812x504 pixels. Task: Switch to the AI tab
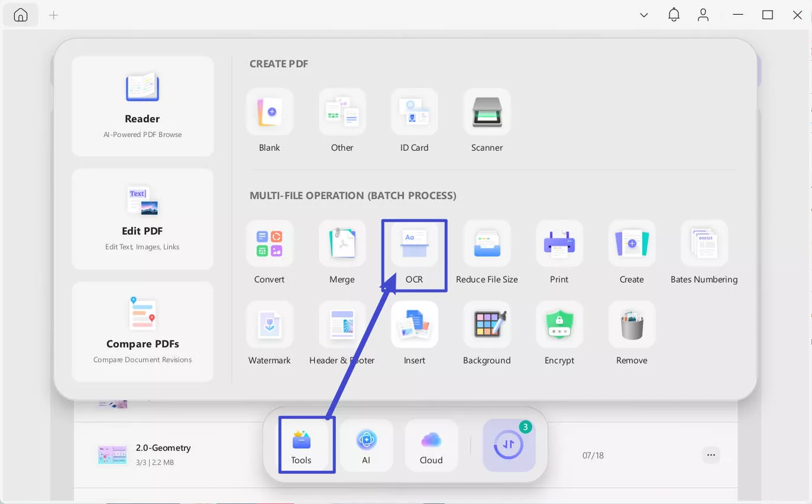tap(366, 446)
